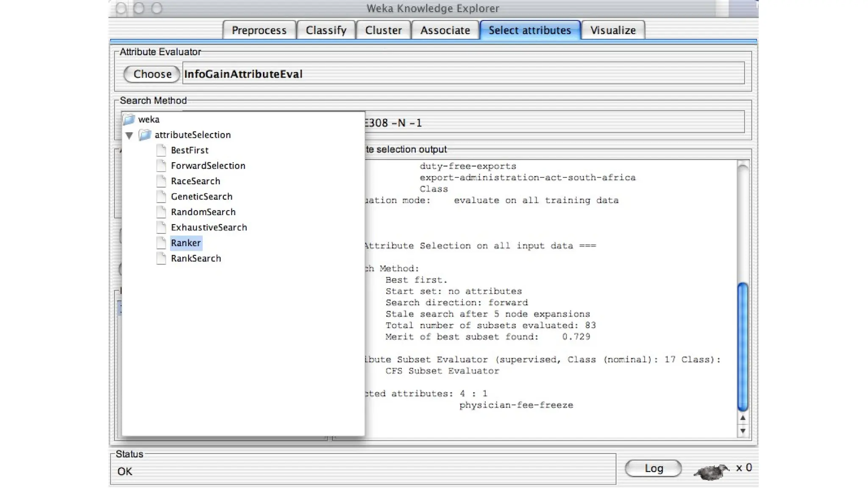Open the Classify tab
This screenshot has width=868, height=488.
coord(326,30)
